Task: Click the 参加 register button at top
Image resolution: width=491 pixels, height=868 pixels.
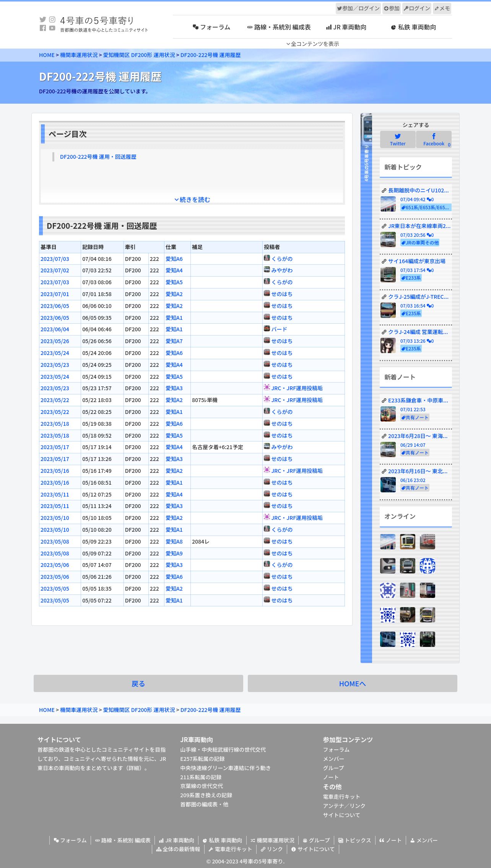Action: click(x=392, y=8)
